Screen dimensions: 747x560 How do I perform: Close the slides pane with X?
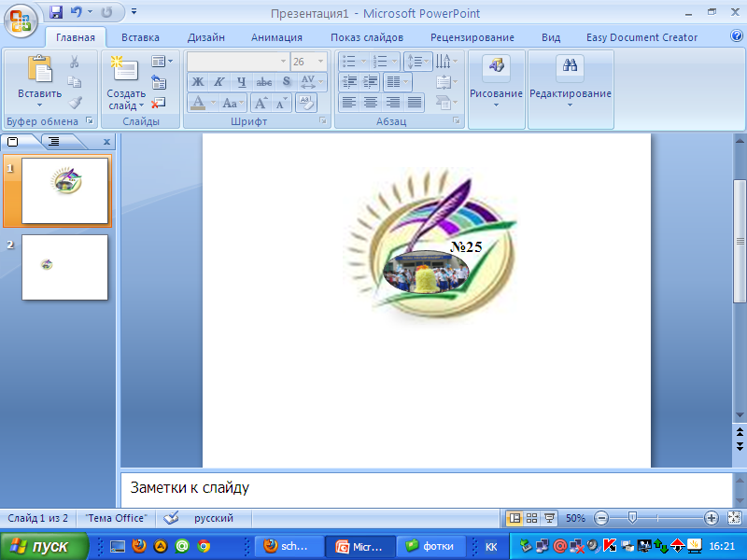[106, 142]
